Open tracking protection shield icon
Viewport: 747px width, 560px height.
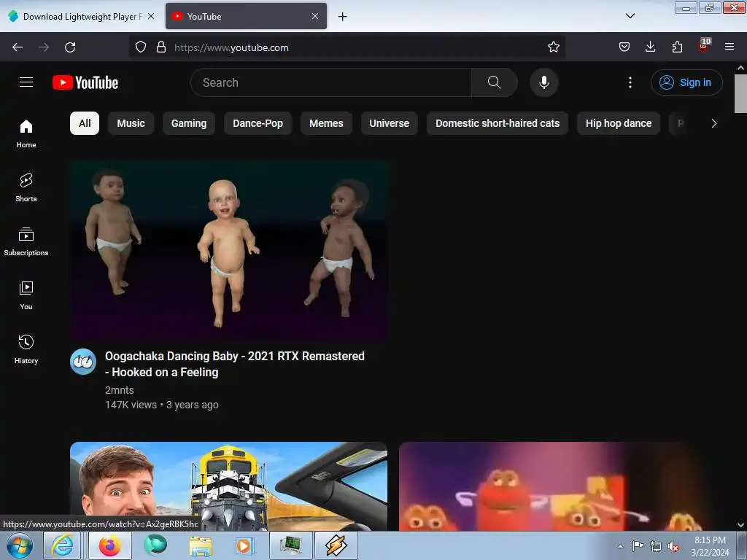pos(141,47)
